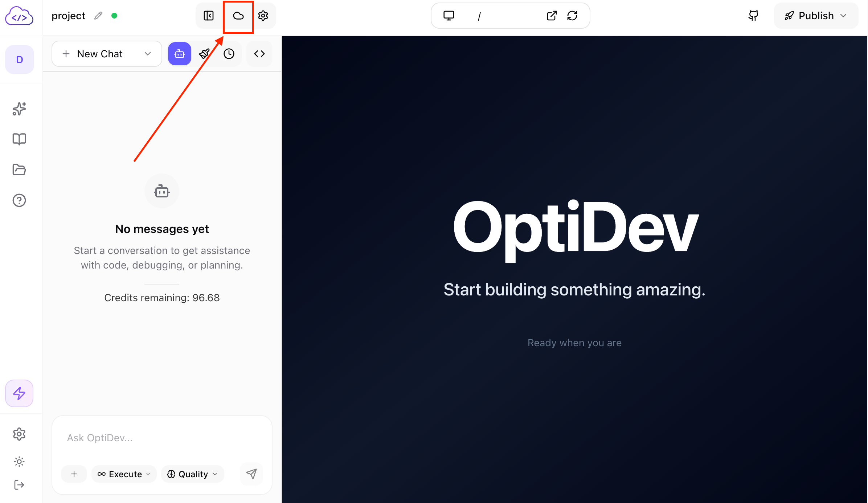Click the cloud sync icon in the header
This screenshot has width=868, height=503.
(x=238, y=16)
